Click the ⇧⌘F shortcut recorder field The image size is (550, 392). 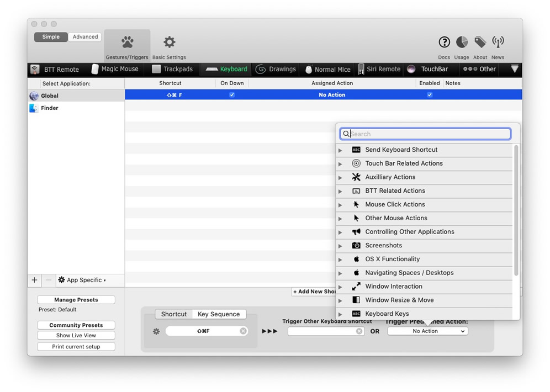207,331
